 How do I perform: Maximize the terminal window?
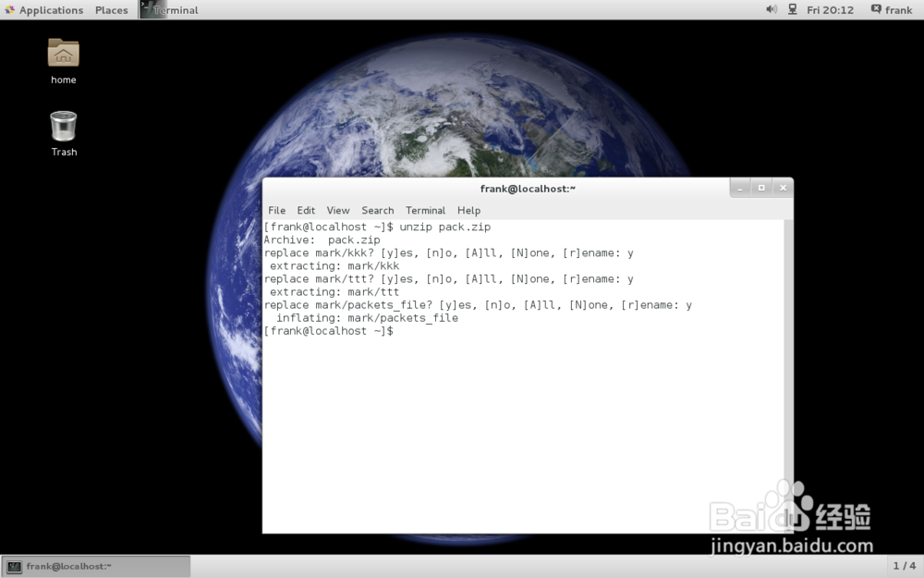click(761, 188)
